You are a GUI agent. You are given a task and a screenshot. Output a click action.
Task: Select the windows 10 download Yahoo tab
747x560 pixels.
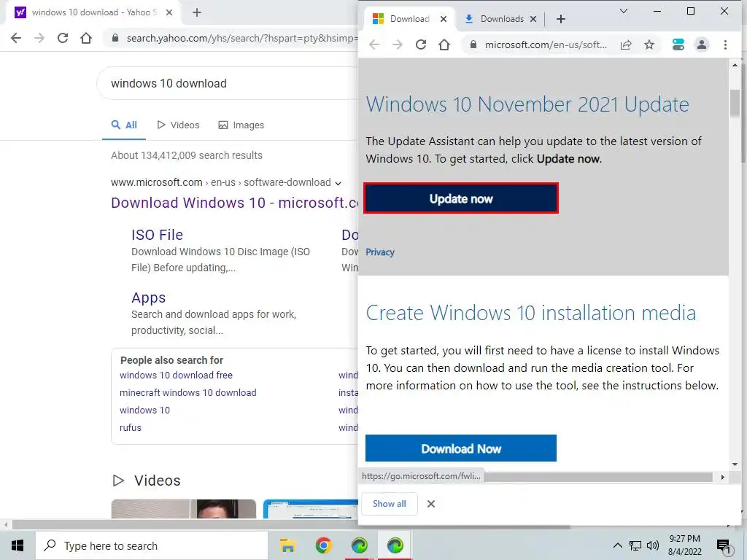[93, 12]
